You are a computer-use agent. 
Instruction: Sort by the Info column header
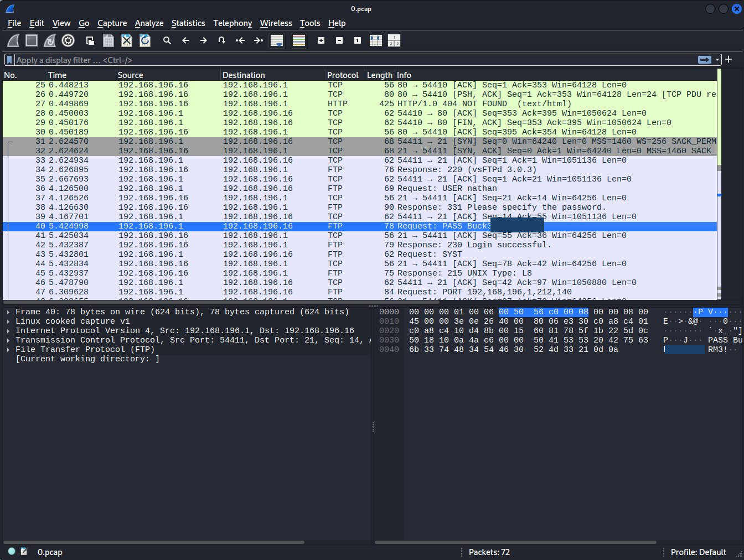pos(556,75)
